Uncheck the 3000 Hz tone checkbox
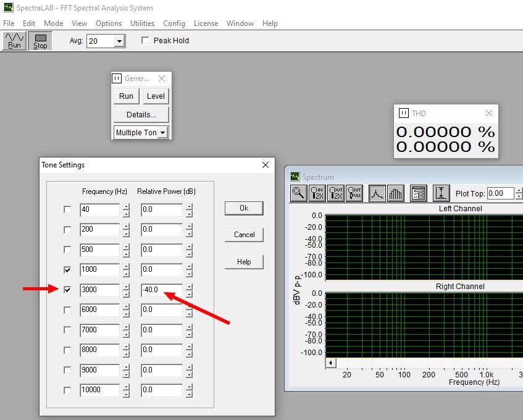Viewport: 523px width, 420px height. [67, 290]
